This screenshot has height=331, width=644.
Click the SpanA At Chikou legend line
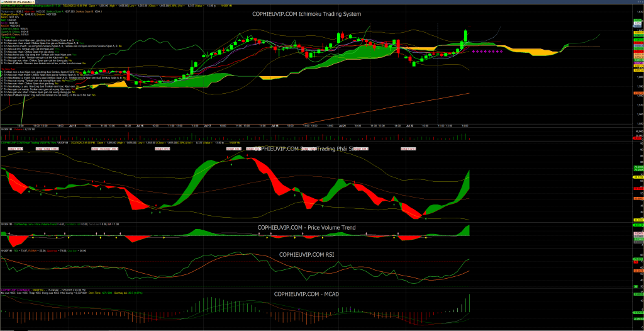point(15,31)
